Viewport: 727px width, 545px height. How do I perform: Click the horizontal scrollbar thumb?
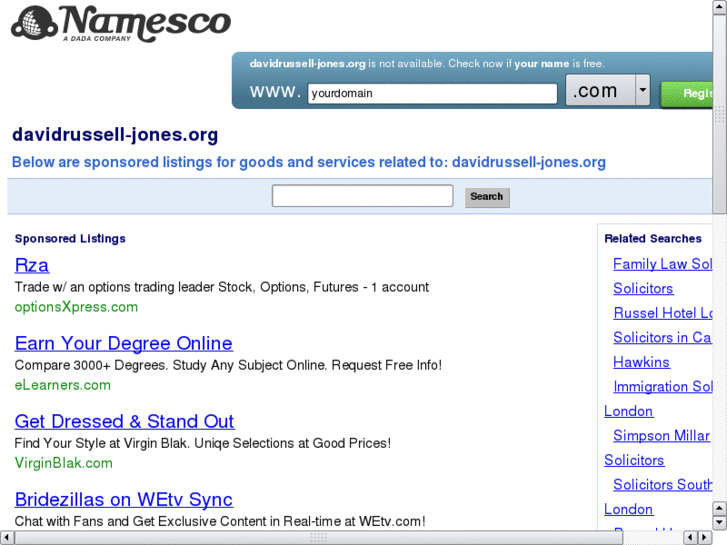click(x=319, y=538)
